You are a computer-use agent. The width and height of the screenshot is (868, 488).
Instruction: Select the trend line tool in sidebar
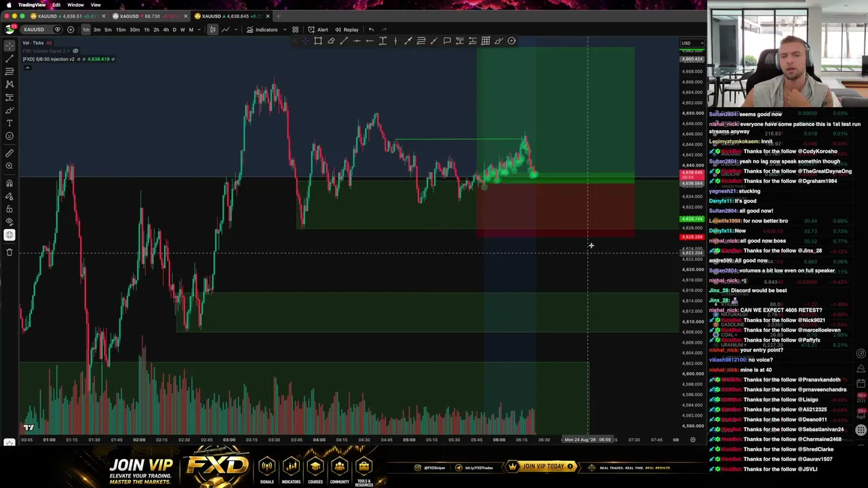pos(9,58)
